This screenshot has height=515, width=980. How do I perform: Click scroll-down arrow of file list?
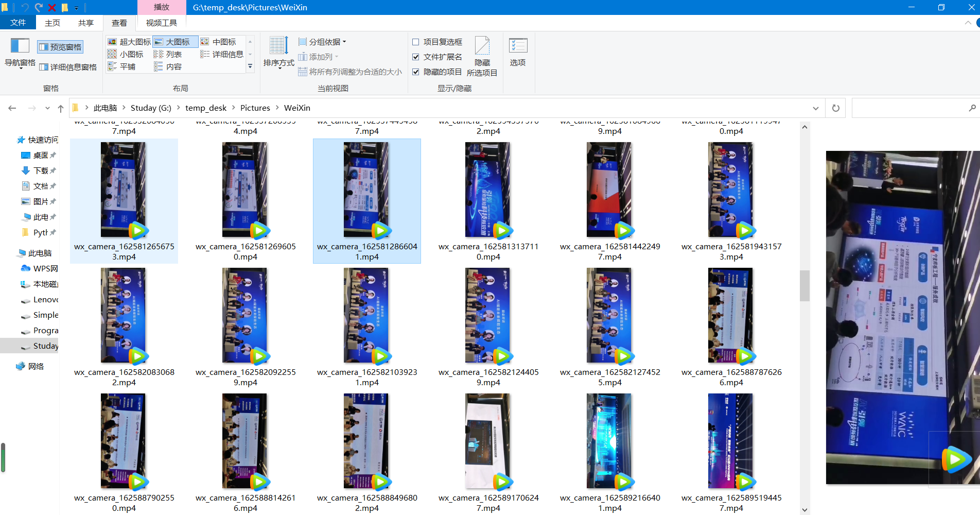[805, 510]
